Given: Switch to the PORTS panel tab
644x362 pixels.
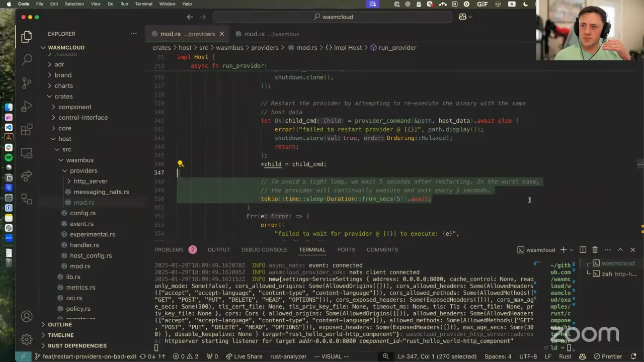Looking at the screenshot, I should click(346, 250).
